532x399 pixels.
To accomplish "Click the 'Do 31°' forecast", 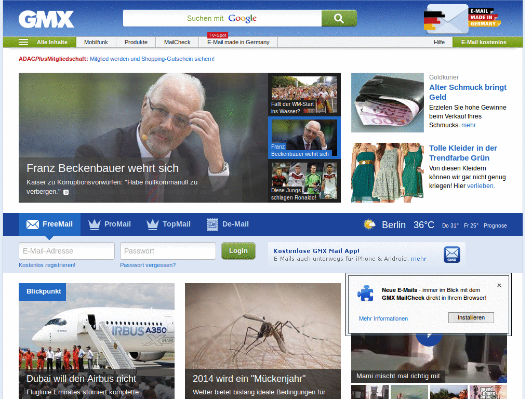I will 450,225.
